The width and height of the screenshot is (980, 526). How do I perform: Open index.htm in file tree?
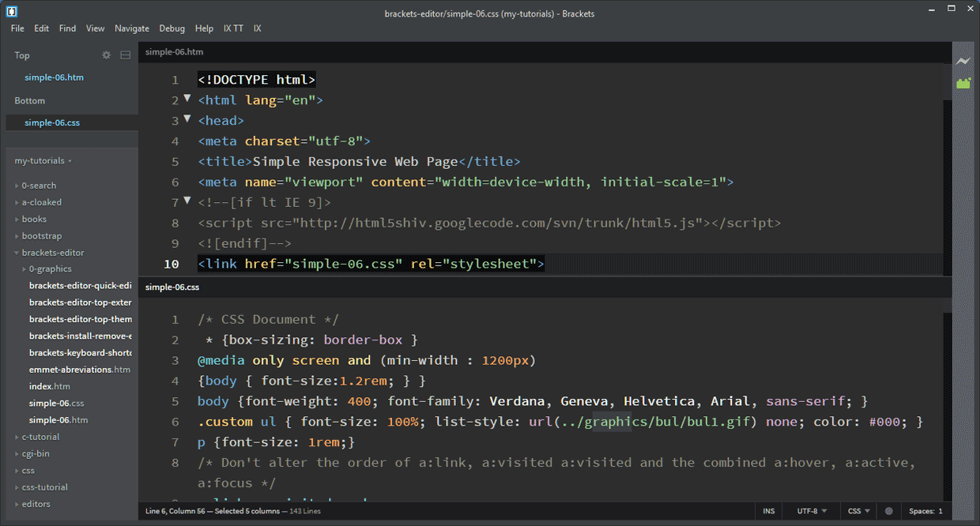[50, 386]
